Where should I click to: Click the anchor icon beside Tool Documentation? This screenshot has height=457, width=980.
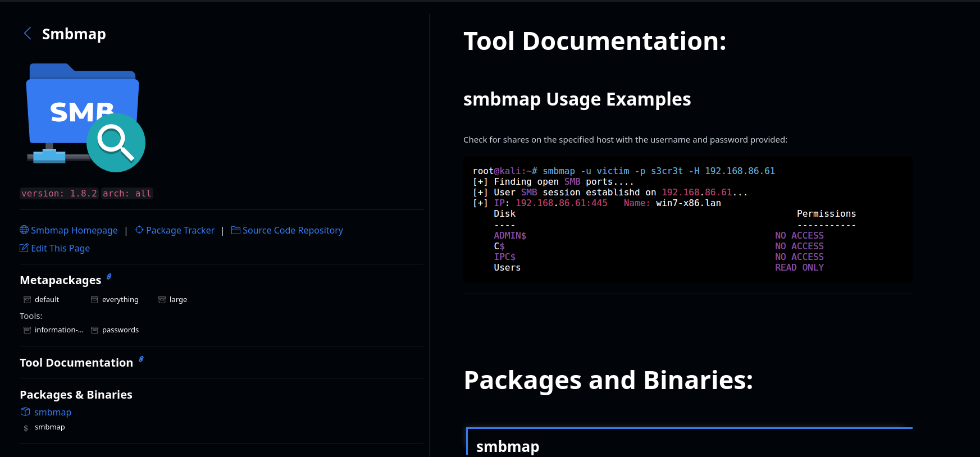pyautogui.click(x=141, y=359)
